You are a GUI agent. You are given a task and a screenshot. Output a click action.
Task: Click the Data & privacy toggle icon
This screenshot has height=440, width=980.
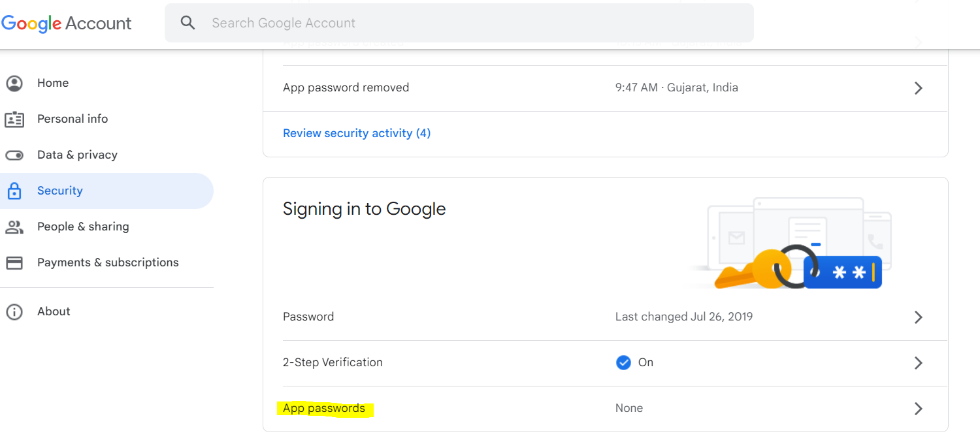[14, 155]
